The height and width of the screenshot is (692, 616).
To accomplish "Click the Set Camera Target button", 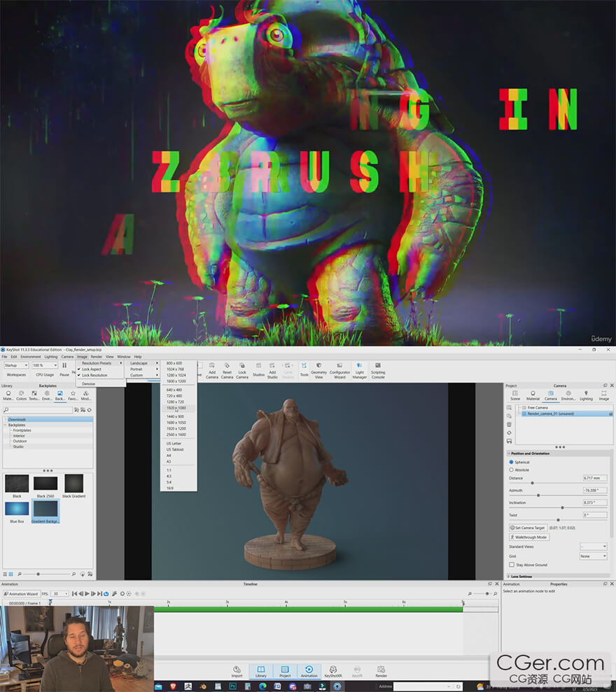I will tap(528, 528).
